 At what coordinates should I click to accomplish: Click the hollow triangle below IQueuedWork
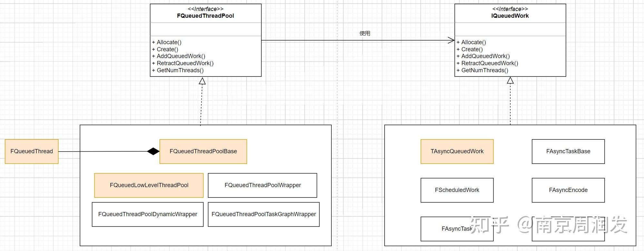[x=510, y=80]
